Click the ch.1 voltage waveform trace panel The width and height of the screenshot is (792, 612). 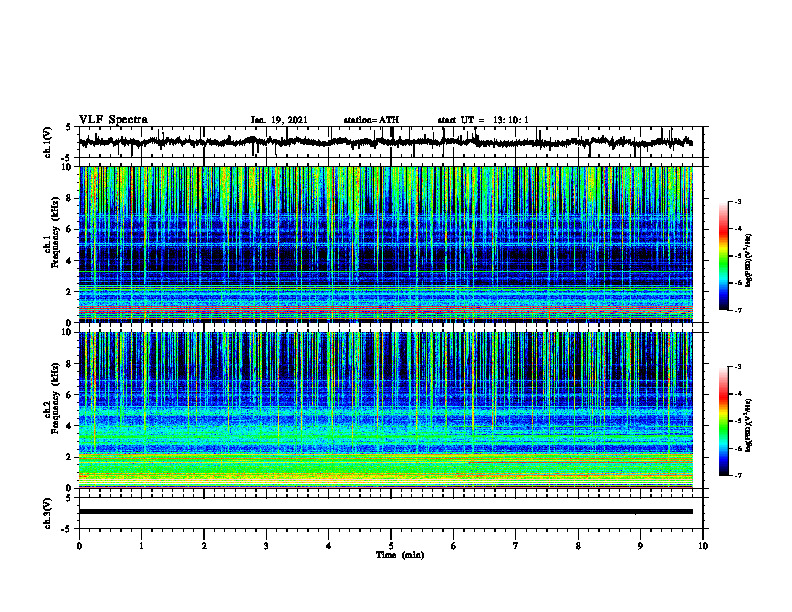[x=390, y=142]
